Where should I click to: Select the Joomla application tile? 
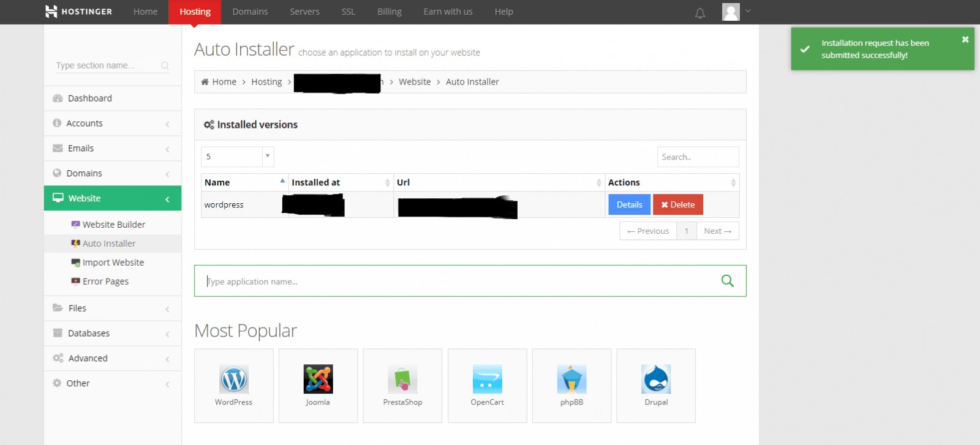click(318, 386)
